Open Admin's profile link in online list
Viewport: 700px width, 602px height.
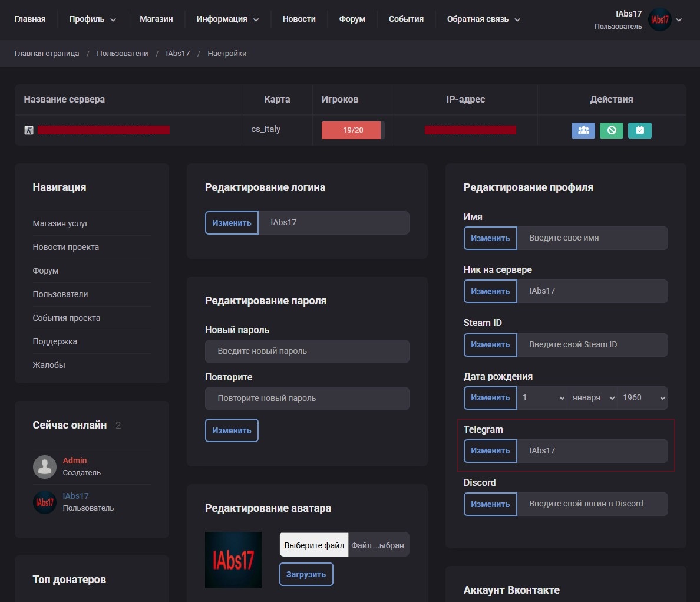[x=75, y=460]
